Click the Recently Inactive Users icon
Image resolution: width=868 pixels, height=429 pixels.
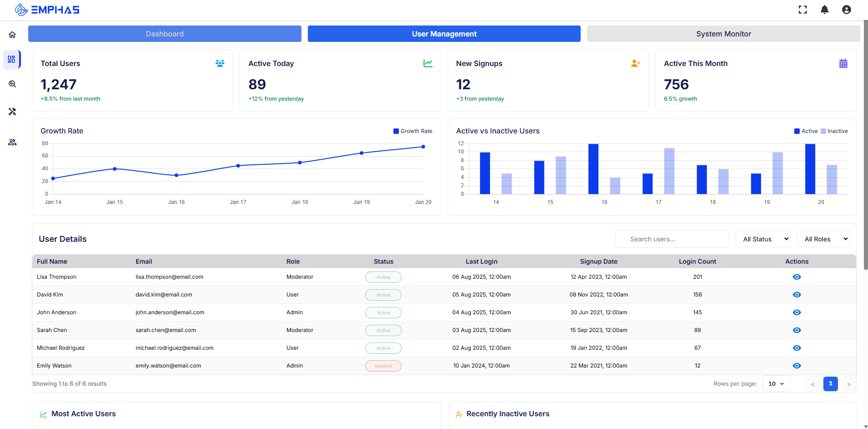coord(459,414)
